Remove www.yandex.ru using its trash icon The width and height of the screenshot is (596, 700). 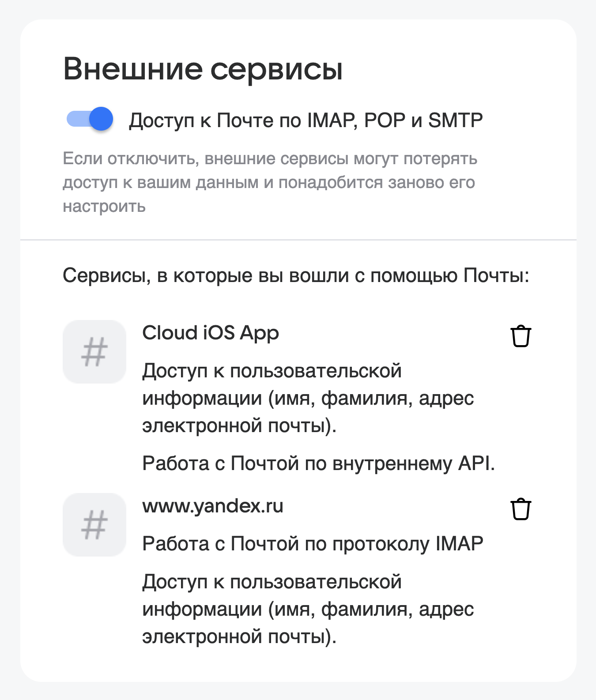521,510
